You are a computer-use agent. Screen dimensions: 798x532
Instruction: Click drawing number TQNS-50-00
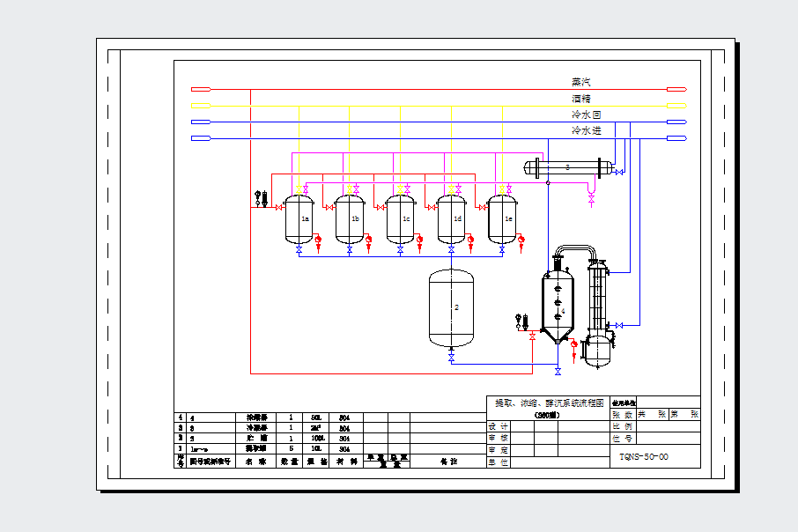coord(644,457)
